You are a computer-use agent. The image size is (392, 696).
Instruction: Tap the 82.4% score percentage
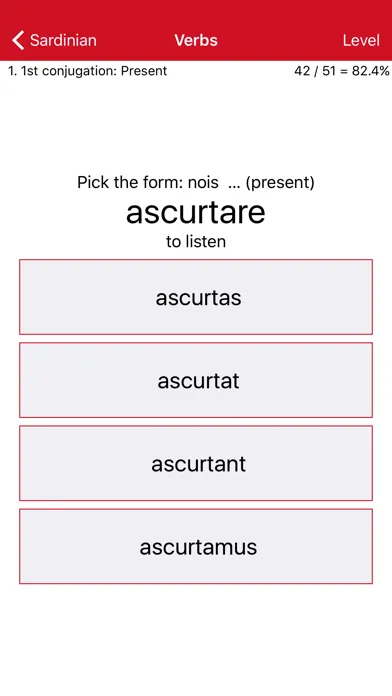[x=371, y=71]
